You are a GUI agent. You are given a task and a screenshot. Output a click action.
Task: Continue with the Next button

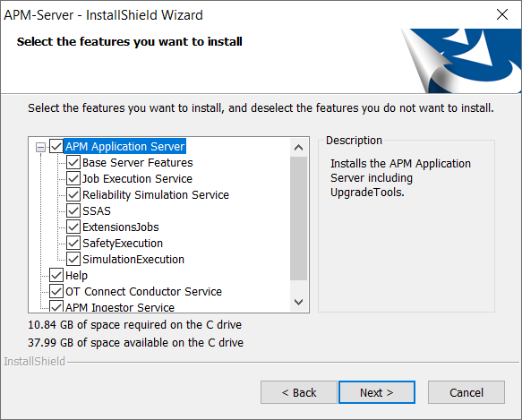(377, 392)
